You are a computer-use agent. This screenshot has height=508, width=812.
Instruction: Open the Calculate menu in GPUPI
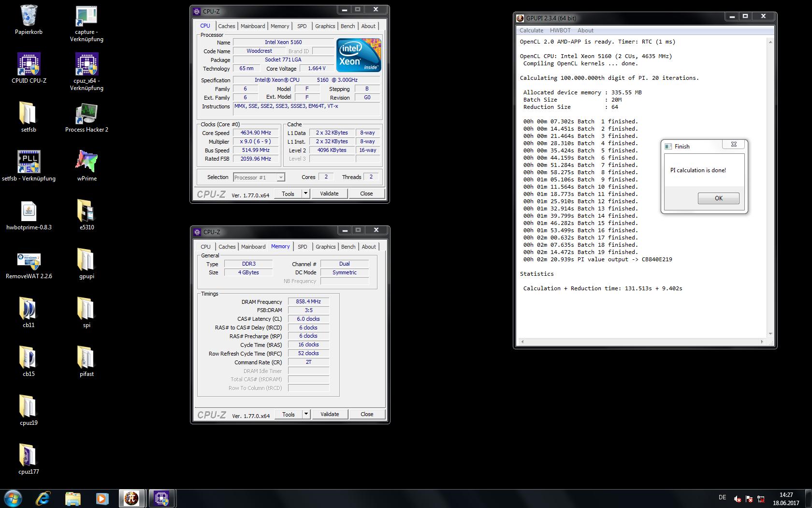531,30
